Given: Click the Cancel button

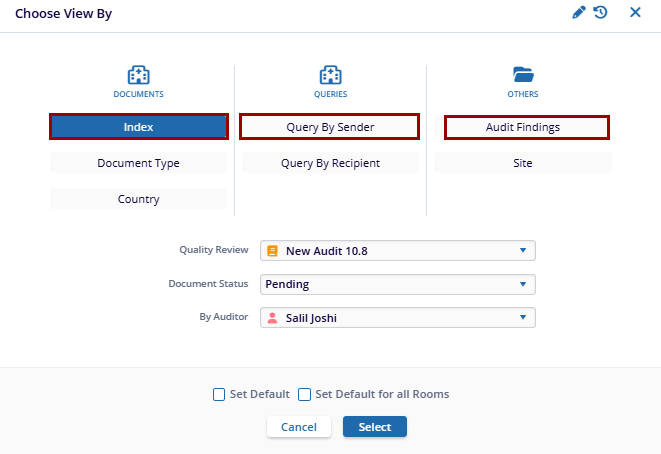Looking at the screenshot, I should [299, 427].
